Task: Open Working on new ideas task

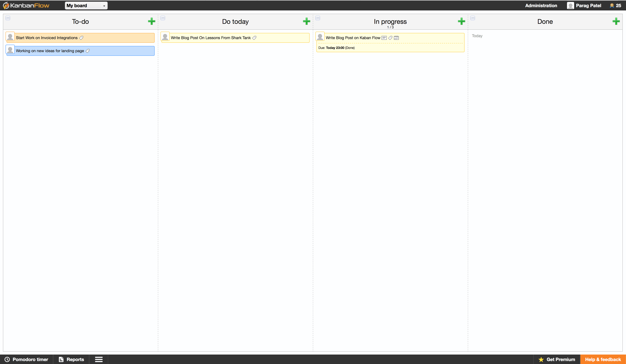Action: pyautogui.click(x=80, y=51)
